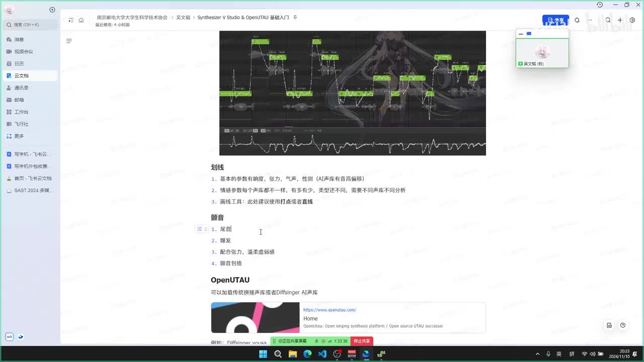Click the document search magnifier icon
644x362 pixels.
[x=608, y=20]
